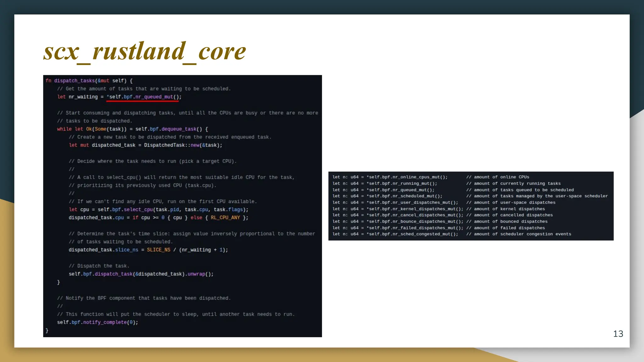Click the select_cpu call line
The width and height of the screenshot is (644, 362).
[158, 210]
